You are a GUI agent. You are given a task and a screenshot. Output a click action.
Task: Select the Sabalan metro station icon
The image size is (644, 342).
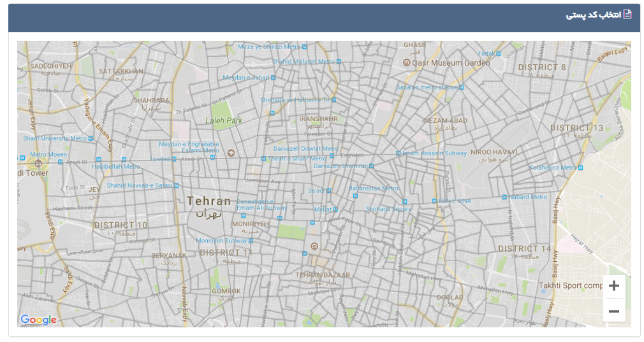click(x=462, y=87)
